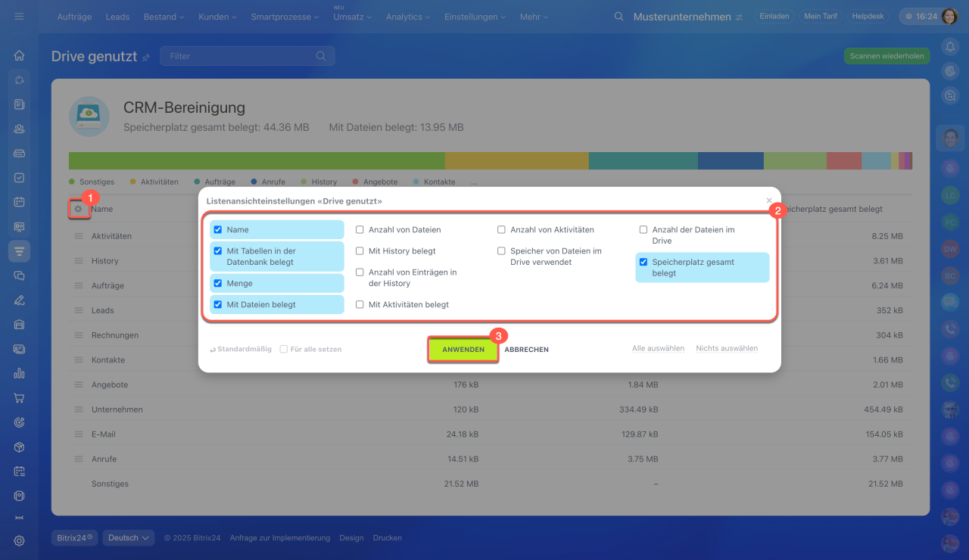Open the notifications bell icon

[950, 47]
